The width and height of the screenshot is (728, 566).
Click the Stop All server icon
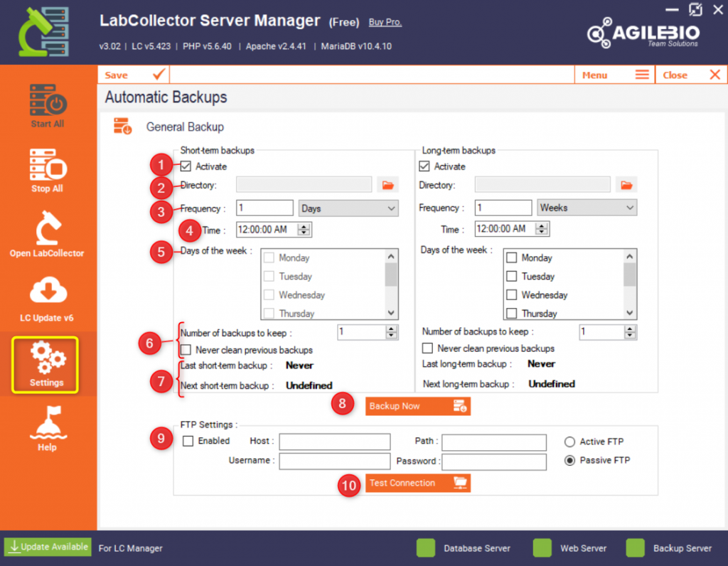pos(48,164)
